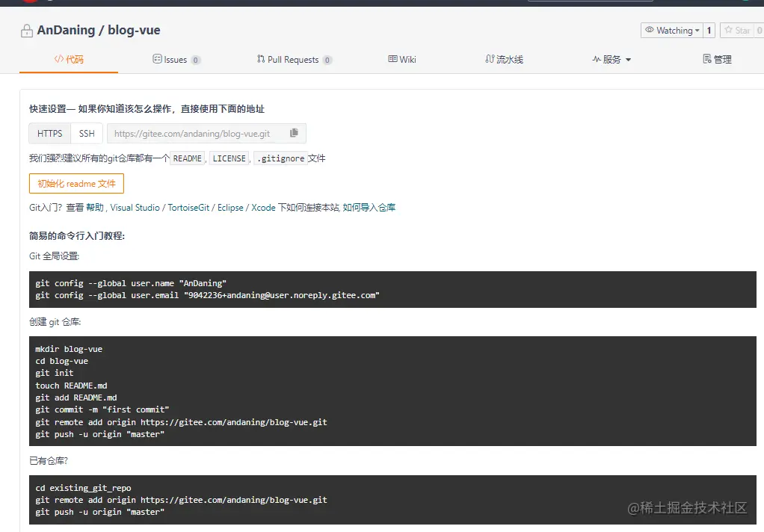Switch to the 代码 tab
The width and height of the screenshot is (764, 532).
[69, 59]
